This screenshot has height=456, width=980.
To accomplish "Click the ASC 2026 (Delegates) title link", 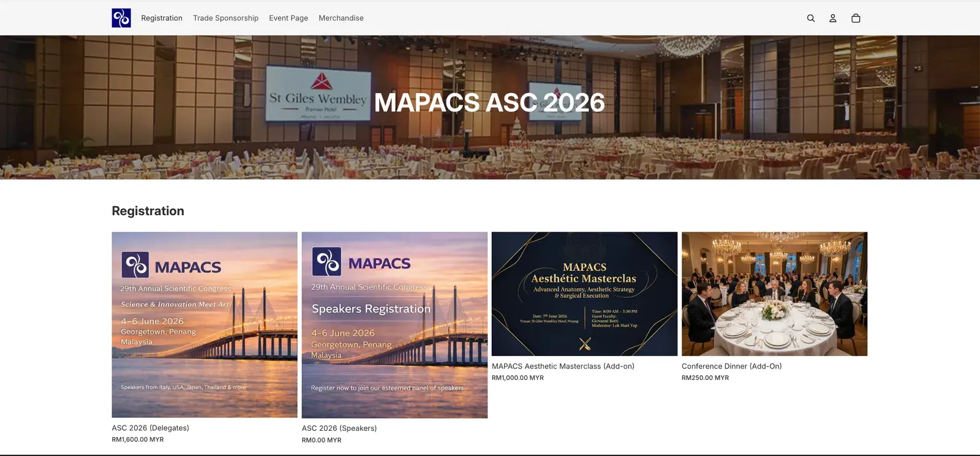I will coord(151,428).
